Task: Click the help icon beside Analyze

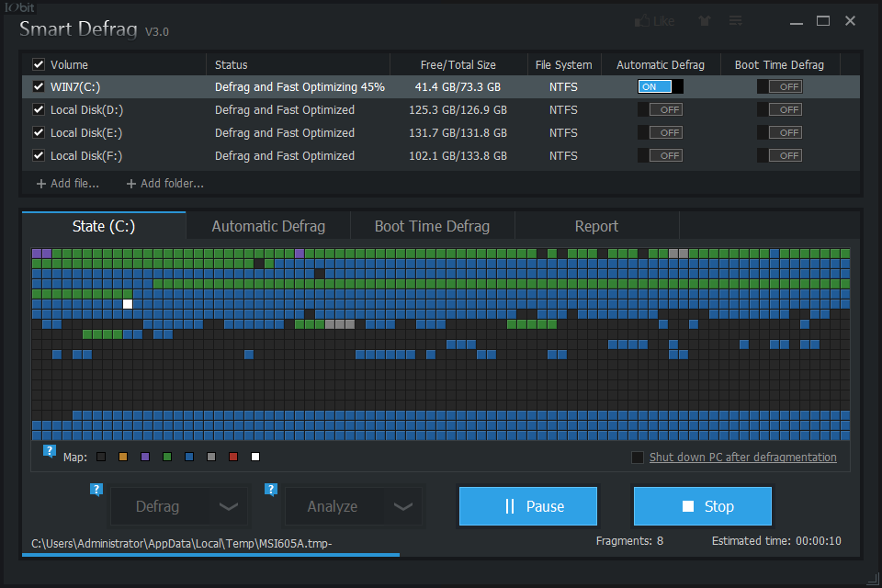Action: [x=271, y=490]
